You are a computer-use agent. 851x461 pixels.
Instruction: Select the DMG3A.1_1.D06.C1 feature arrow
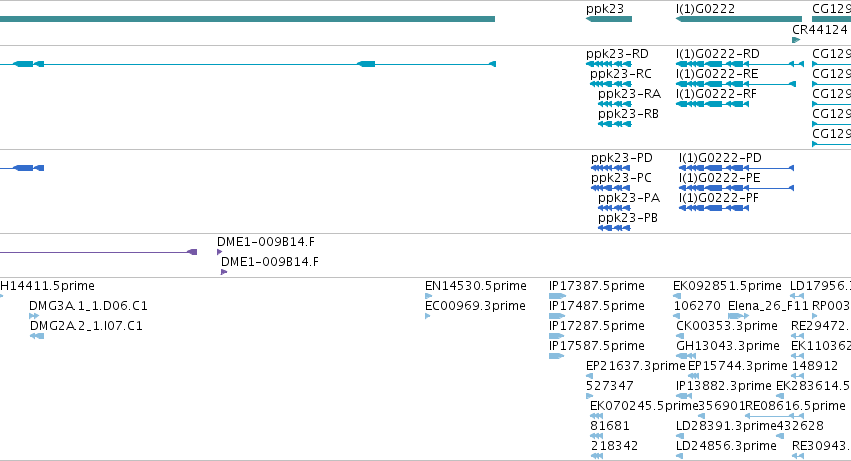34,316
